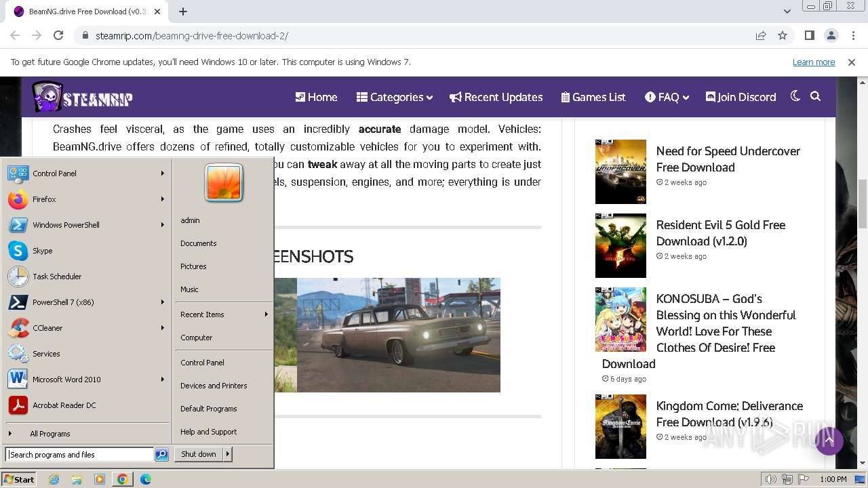Click the Resident Evil 5 Gold thumbnail
The image size is (868, 488).
pos(620,245)
